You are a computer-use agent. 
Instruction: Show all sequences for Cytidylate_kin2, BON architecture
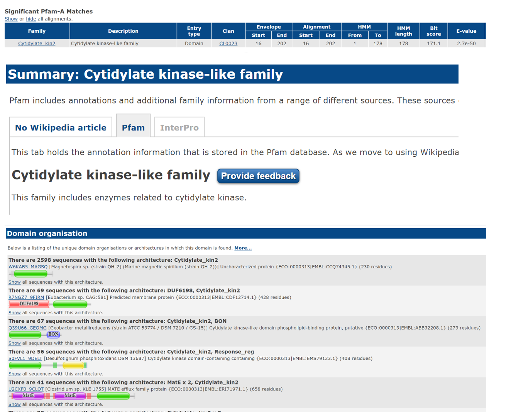click(14, 343)
